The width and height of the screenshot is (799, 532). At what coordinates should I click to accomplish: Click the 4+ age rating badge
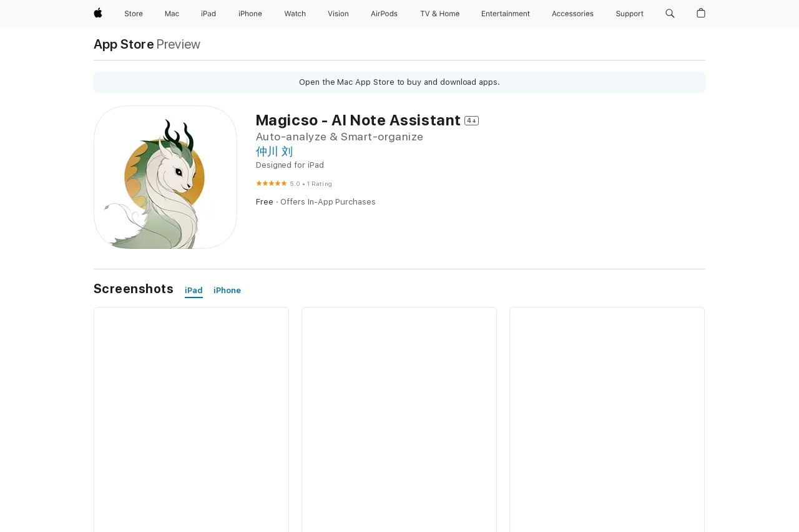click(x=471, y=121)
